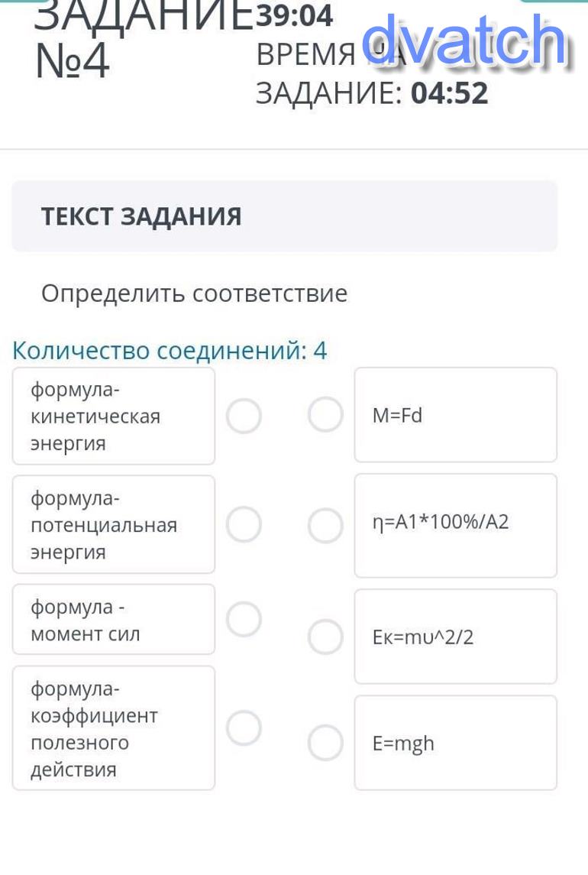Viewport: 588px width, 875px height.
Task: Click the формула-кинетическая энергия card
Action: tap(113, 416)
